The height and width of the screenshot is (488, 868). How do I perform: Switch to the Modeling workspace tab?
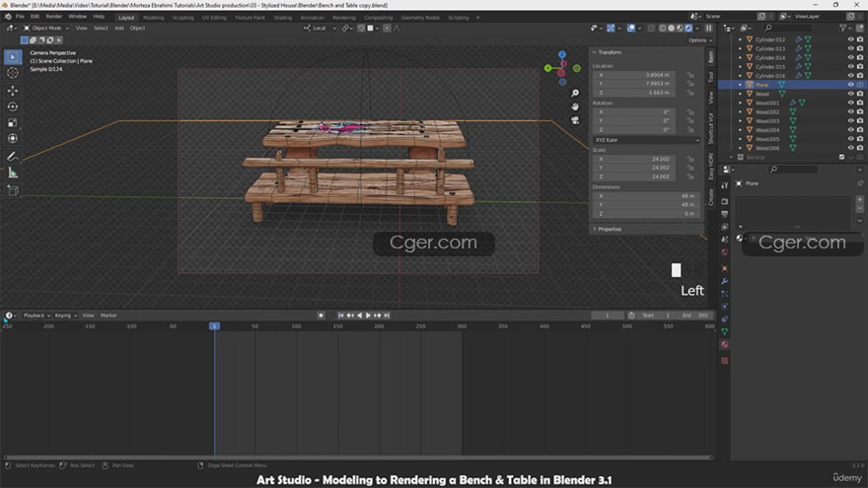(x=154, y=17)
